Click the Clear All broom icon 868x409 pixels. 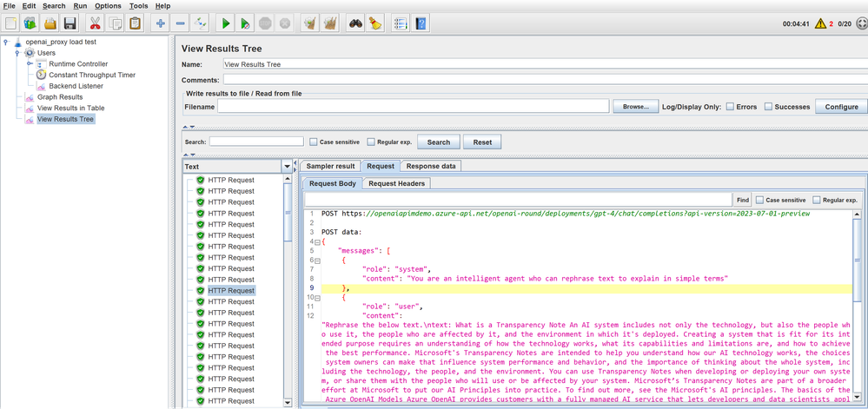331,23
